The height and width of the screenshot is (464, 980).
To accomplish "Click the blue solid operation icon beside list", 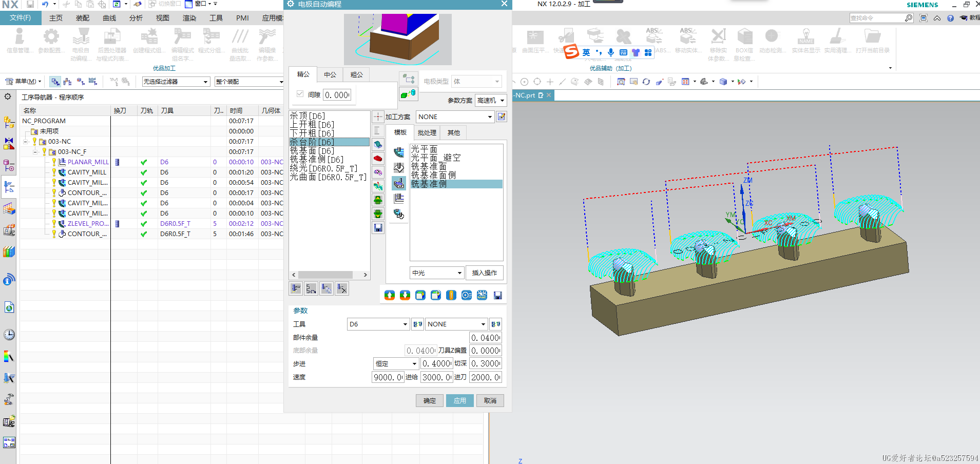I will 378,145.
